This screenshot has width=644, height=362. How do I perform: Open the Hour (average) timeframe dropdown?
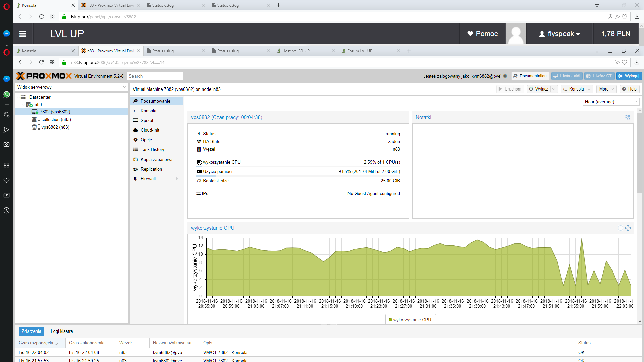(x=610, y=102)
